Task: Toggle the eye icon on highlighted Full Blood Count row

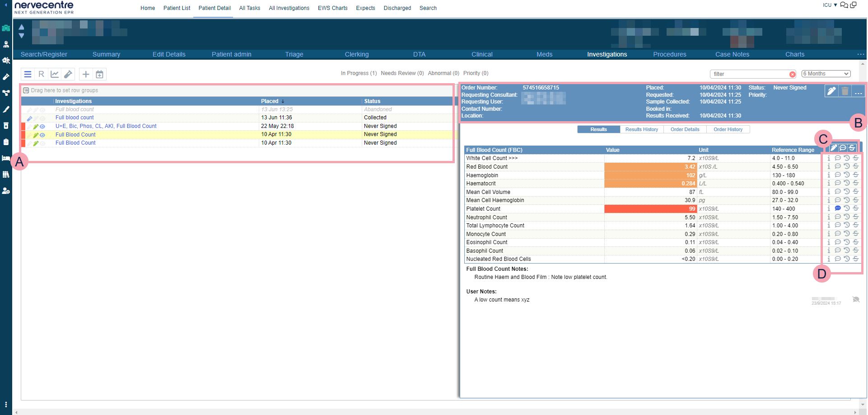Action: [x=42, y=135]
